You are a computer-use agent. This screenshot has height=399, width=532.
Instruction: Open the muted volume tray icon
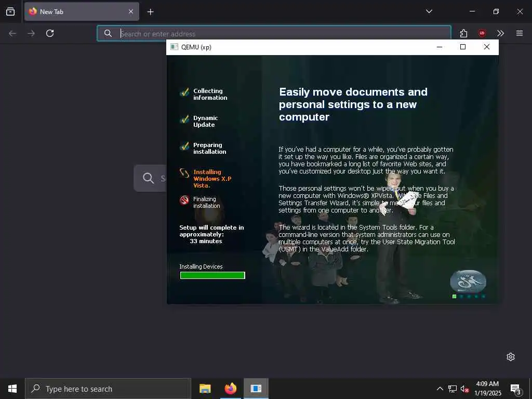click(464, 389)
